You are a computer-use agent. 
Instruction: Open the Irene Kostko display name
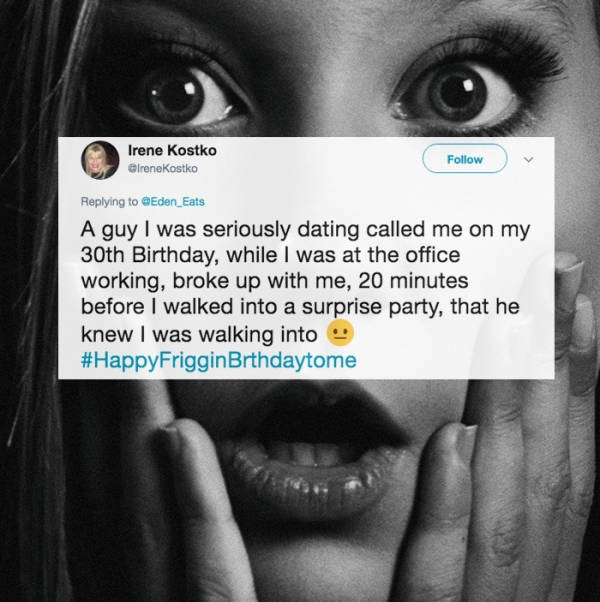172,150
